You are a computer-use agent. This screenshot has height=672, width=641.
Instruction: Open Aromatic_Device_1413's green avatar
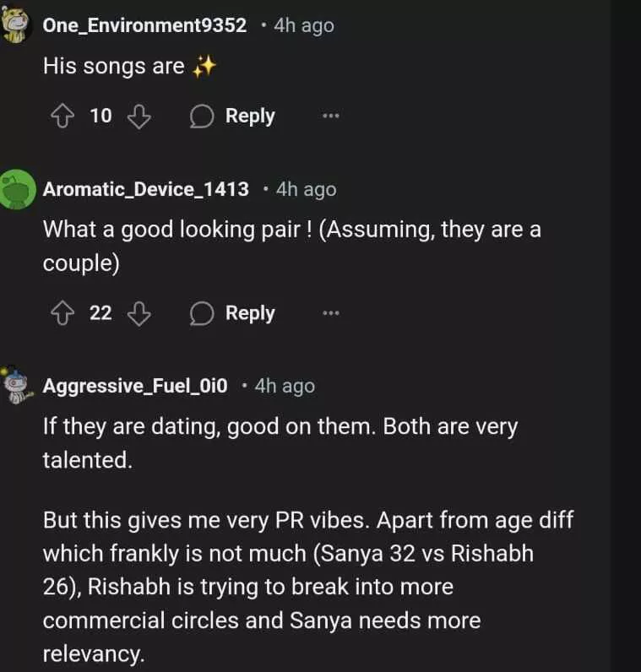click(x=17, y=188)
